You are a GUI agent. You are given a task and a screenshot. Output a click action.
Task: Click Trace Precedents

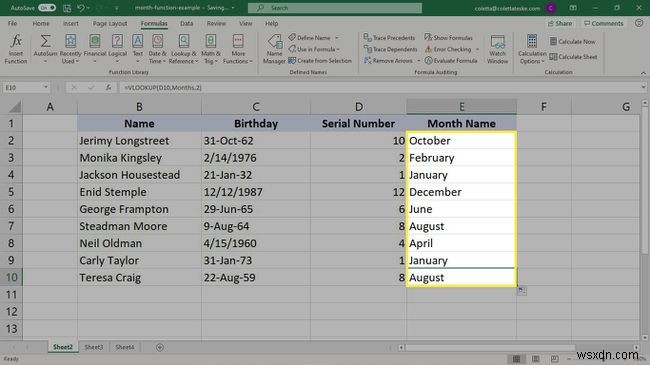389,38
